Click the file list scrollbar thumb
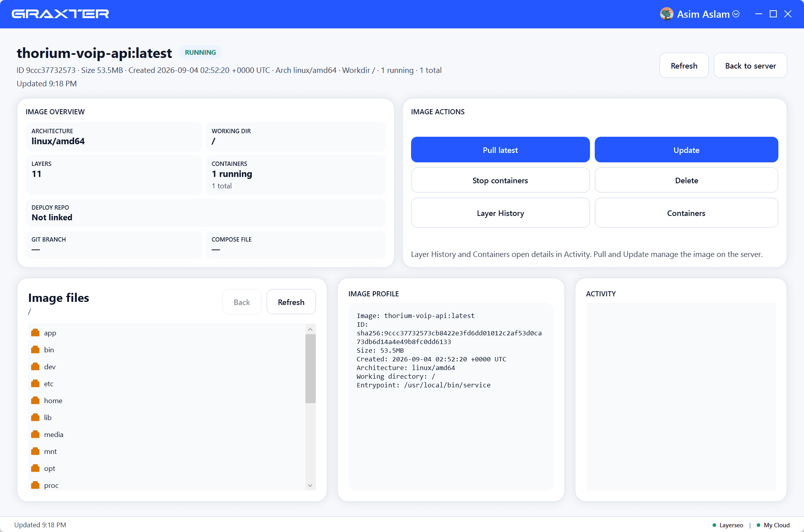This screenshot has height=532, width=804. [x=310, y=368]
